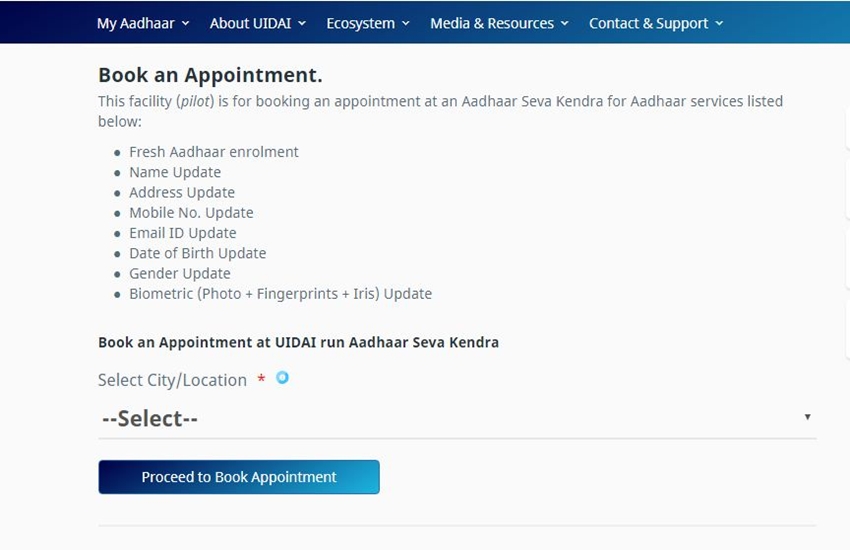Click the chevron next to My Aadhaar

point(186,23)
